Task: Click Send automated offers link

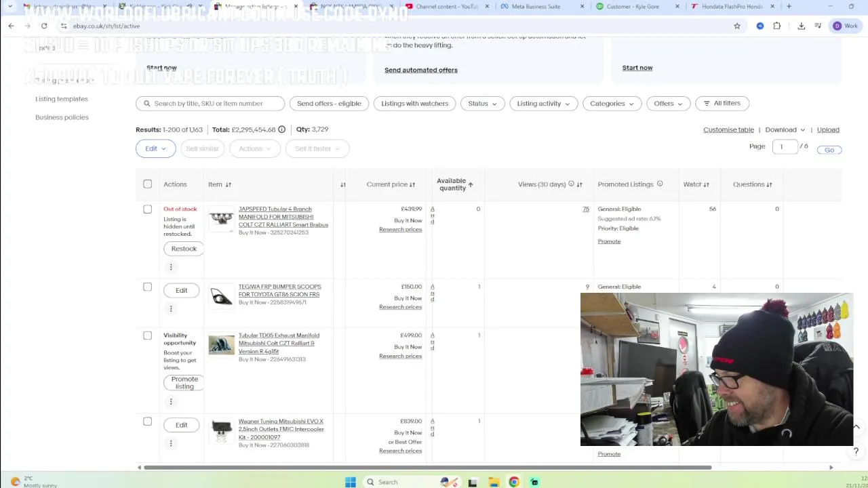Action: pyautogui.click(x=420, y=70)
